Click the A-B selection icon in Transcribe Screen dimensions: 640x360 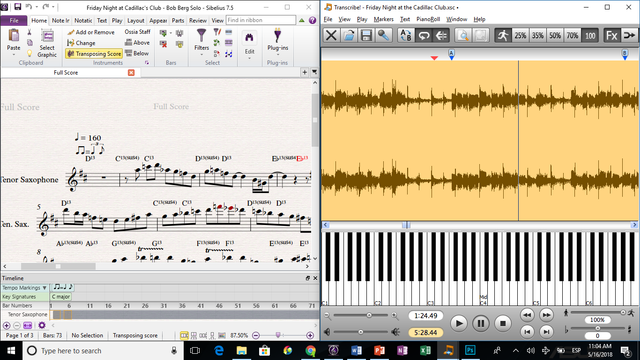406,36
